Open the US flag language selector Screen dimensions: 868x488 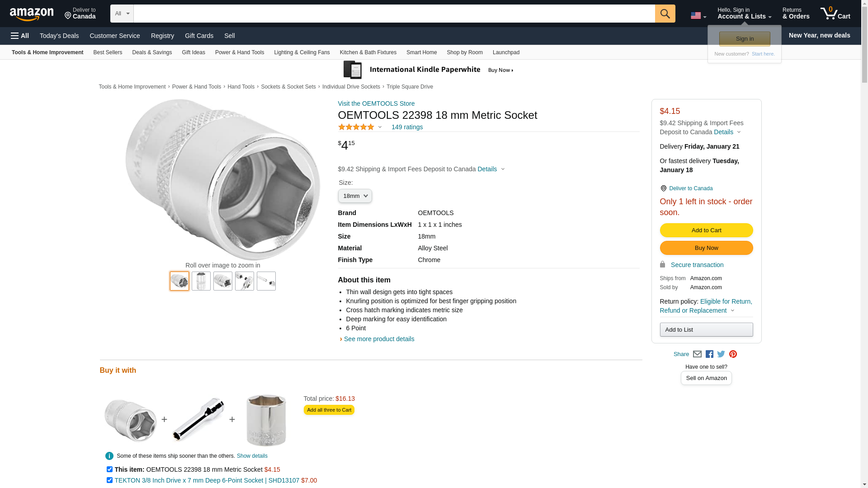698,16
